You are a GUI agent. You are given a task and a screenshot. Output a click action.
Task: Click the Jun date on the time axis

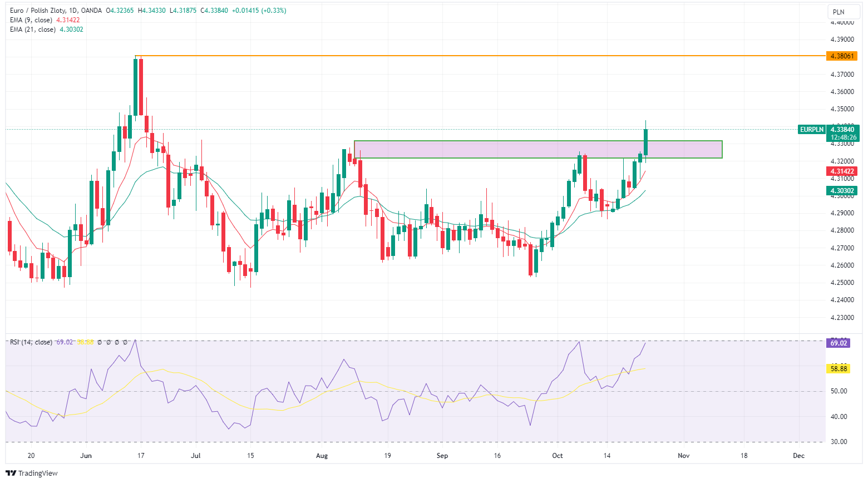tap(86, 456)
